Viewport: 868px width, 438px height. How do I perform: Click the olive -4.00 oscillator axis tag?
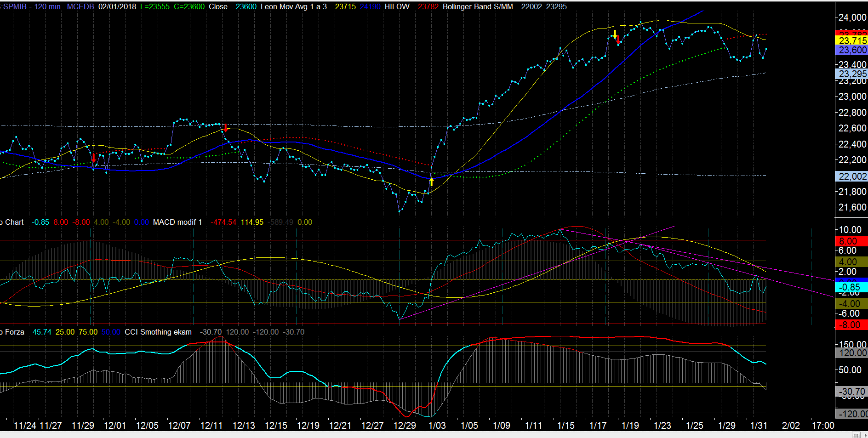click(x=851, y=304)
